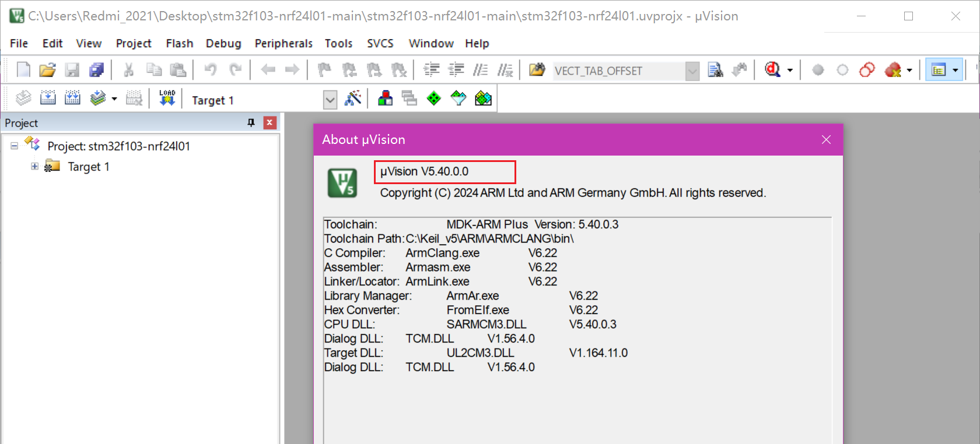Disable all breakpoints with the double red circles icon
Viewport: 980px width, 444px height.
(867, 70)
